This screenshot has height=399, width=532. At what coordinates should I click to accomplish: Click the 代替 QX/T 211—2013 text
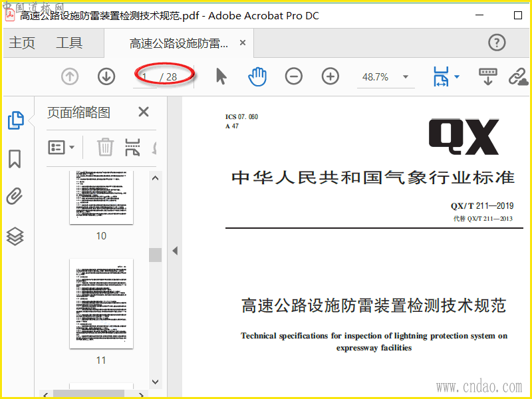[x=483, y=219]
